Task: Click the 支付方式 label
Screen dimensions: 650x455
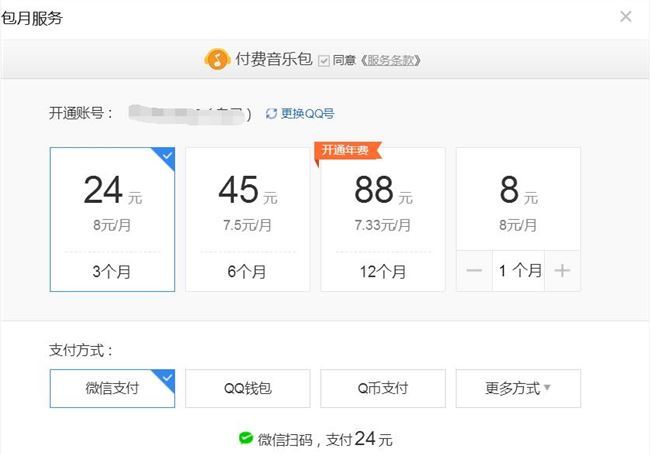Action: click(81, 350)
